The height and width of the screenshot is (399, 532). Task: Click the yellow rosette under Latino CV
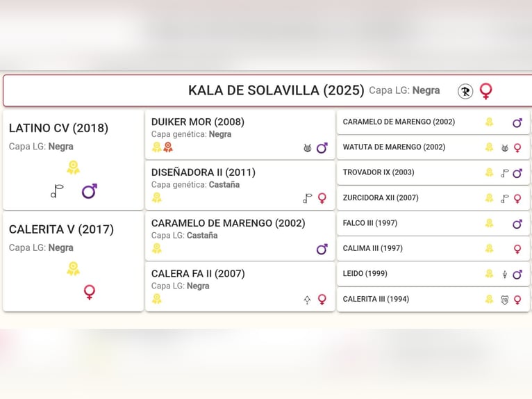click(x=74, y=168)
